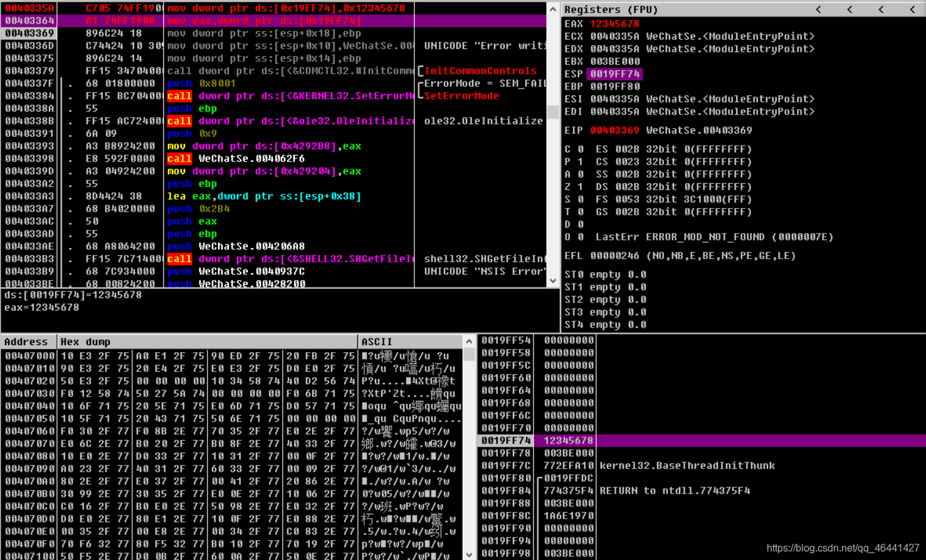Screen dimensions: 926x560
Task: Click the memory dump scrollbar up arrow
Action: (x=469, y=341)
